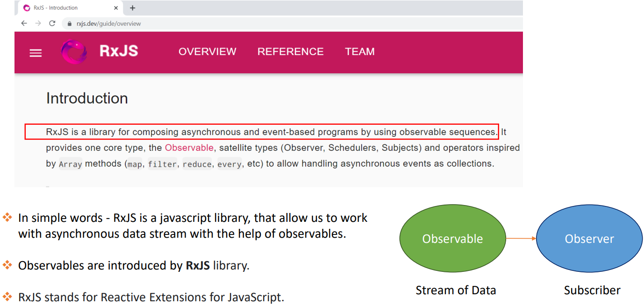644x305 pixels.
Task: Select the RxJS - Introduction browser tab
Action: (71, 8)
